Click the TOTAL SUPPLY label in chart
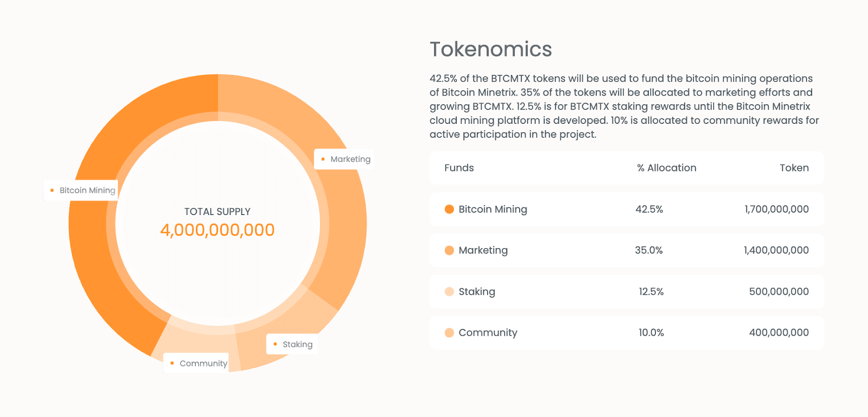 [x=218, y=212]
